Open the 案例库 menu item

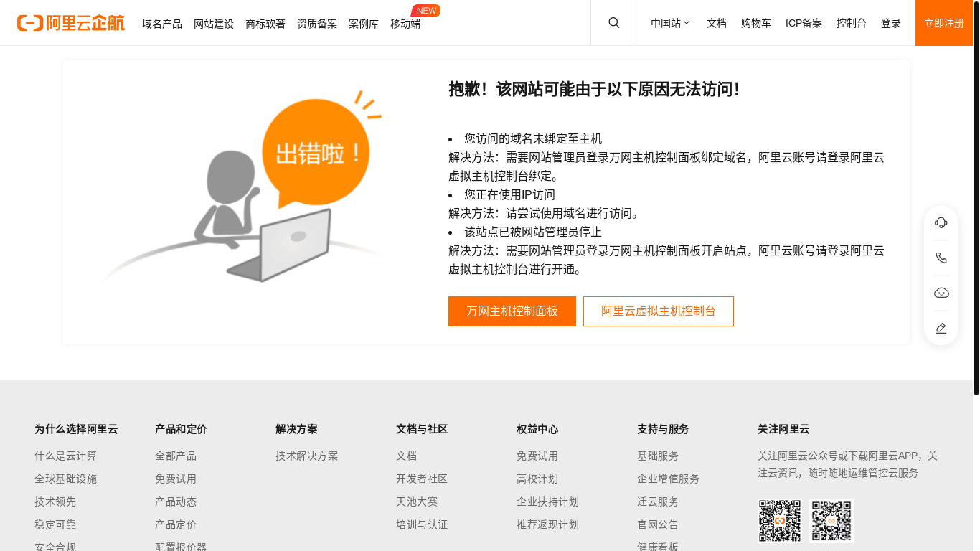[364, 24]
